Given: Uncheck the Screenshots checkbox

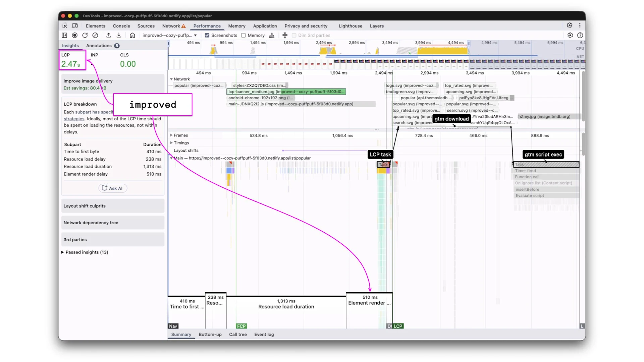Looking at the screenshot, I should pos(207,35).
